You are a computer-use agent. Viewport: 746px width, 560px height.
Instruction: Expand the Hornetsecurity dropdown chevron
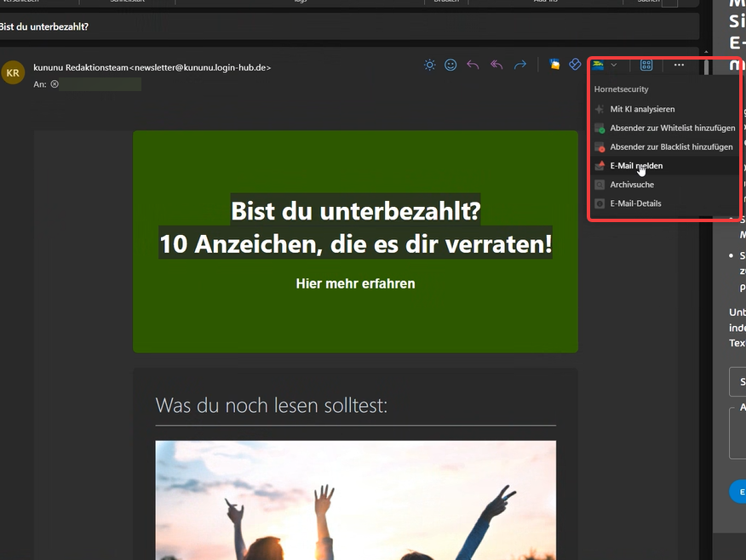click(x=614, y=66)
